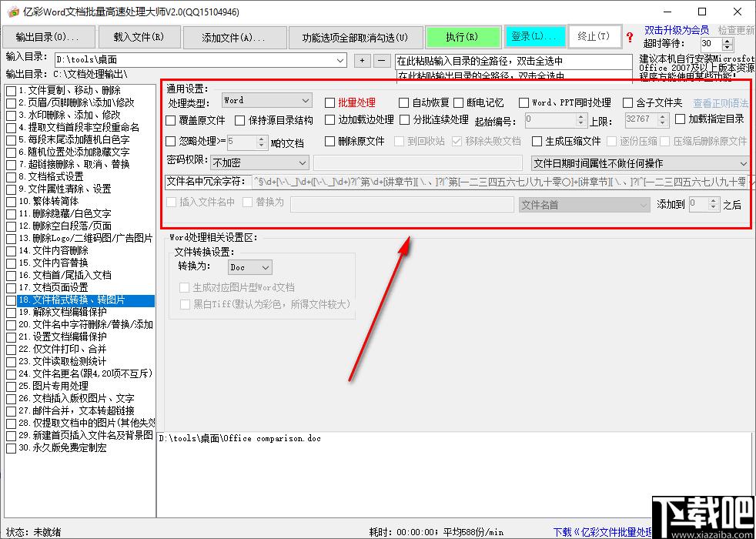Select 27.邮件合并,文本转超链接 item

coord(77,410)
